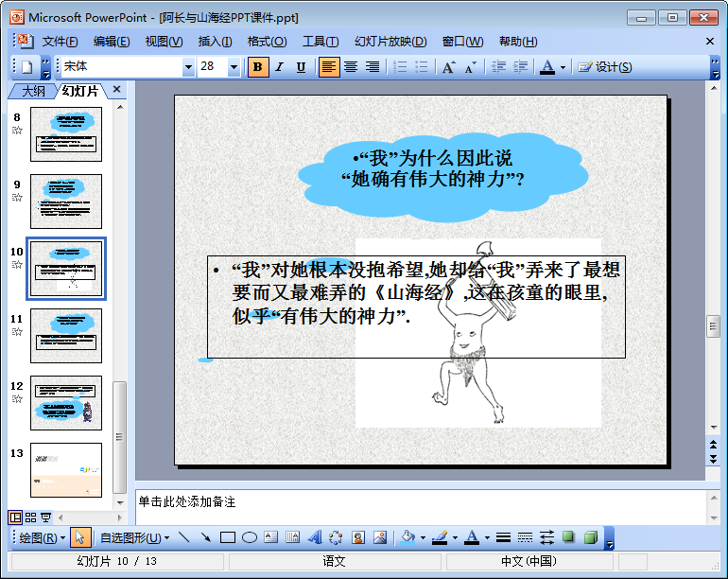Click animation star icon under slide 8

click(17, 131)
